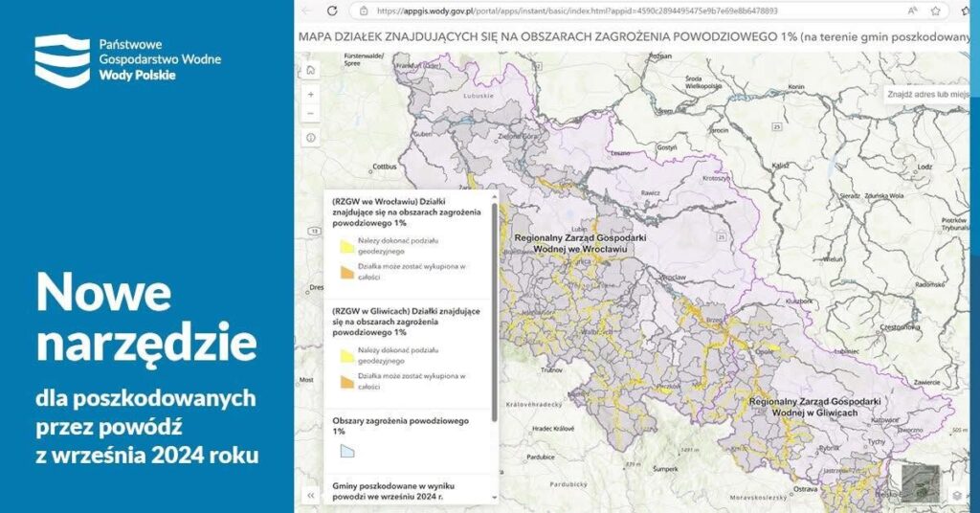Open the layers icon at bottom right
Screen dimensions: 980x513
[x=956, y=494]
